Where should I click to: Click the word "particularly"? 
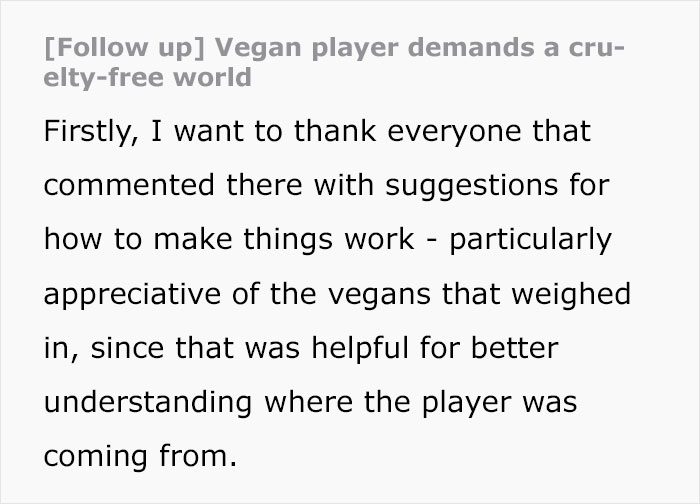coord(532,240)
